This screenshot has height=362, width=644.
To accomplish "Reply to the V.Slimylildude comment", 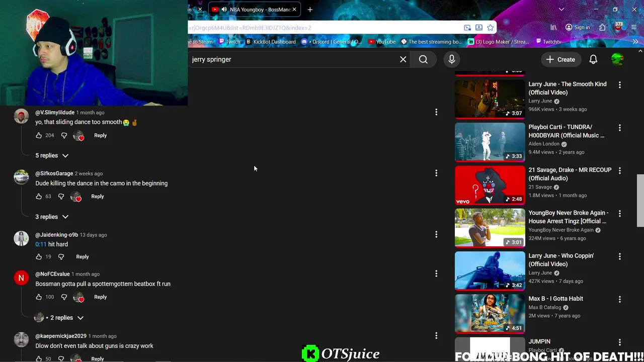I will coord(100,135).
